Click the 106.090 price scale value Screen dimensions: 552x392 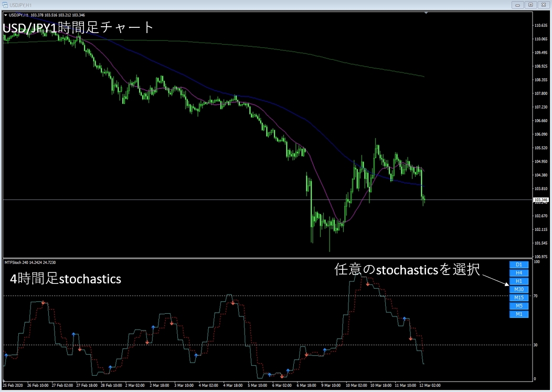(x=541, y=134)
